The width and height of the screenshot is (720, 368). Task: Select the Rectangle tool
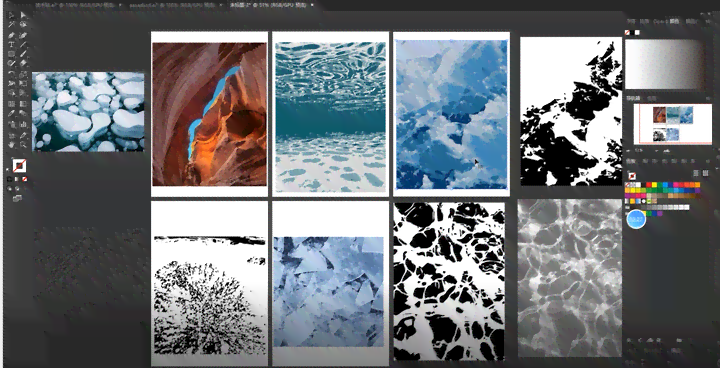[11, 54]
